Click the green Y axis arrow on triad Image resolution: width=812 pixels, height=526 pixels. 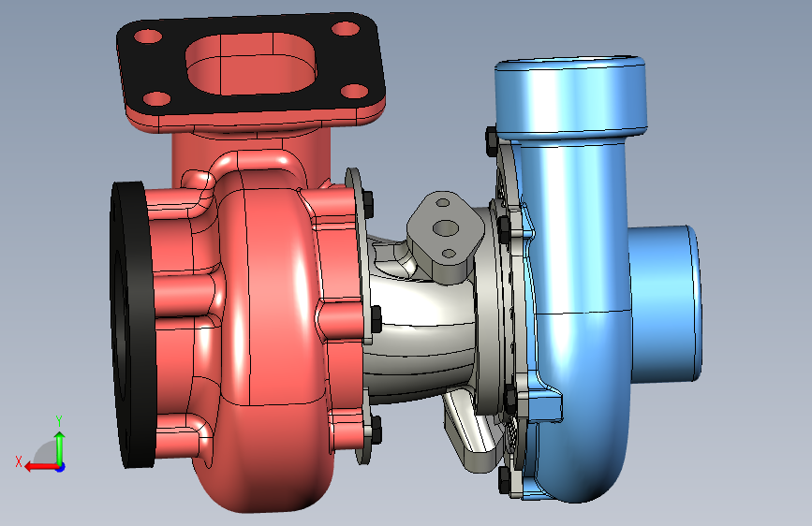[x=60, y=446]
